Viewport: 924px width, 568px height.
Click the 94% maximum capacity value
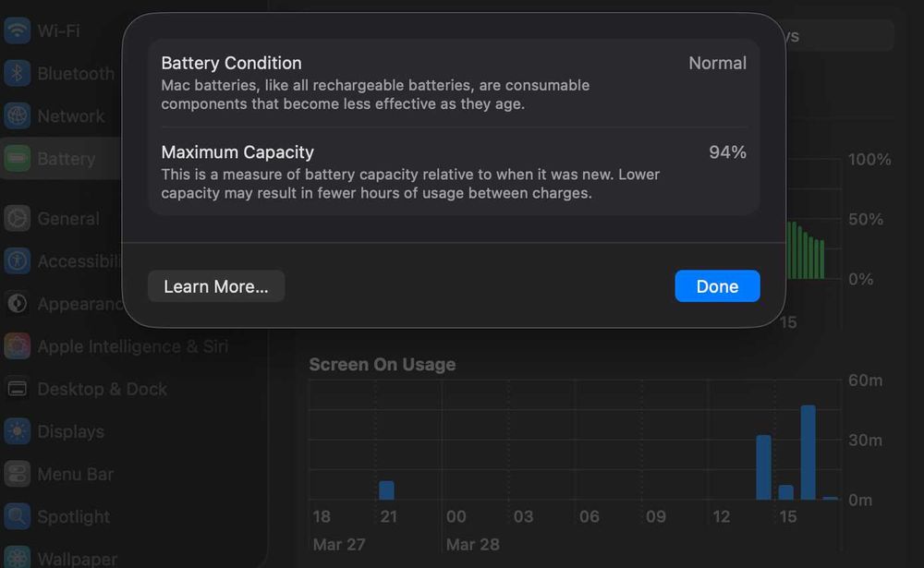727,152
